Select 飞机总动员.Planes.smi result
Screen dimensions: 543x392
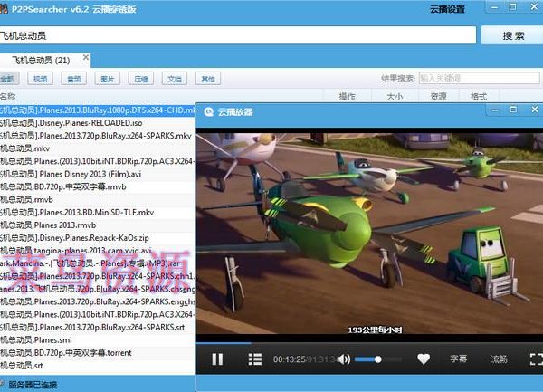coord(98,340)
